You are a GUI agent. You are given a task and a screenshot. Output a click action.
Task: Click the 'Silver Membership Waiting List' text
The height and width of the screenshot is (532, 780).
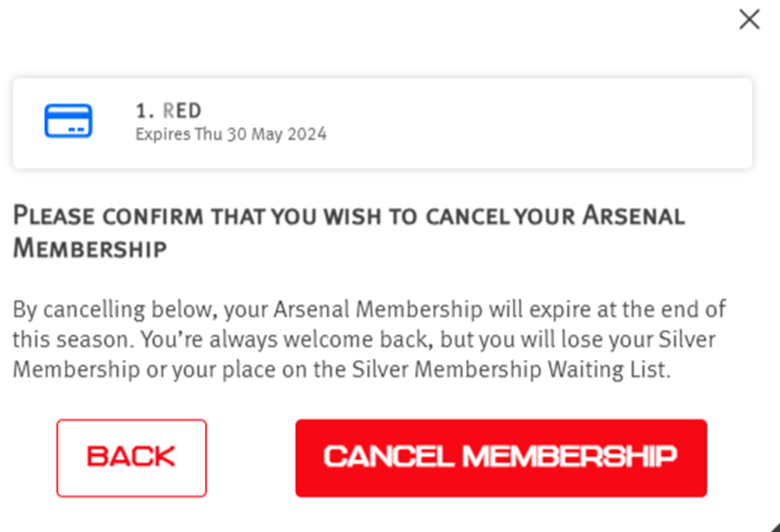point(512,369)
